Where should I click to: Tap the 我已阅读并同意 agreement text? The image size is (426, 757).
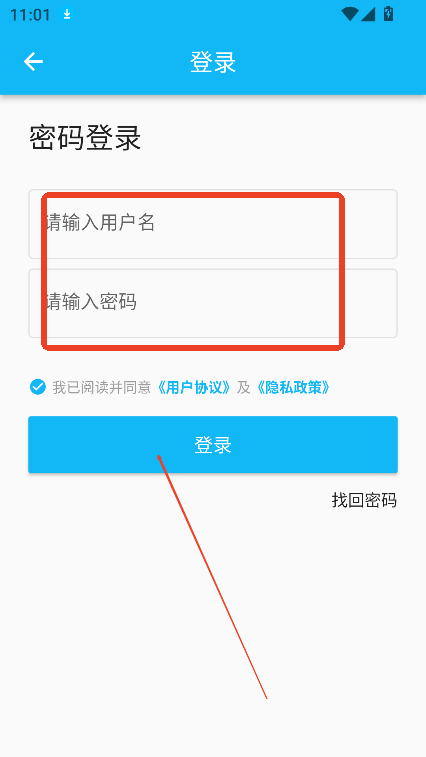102,387
